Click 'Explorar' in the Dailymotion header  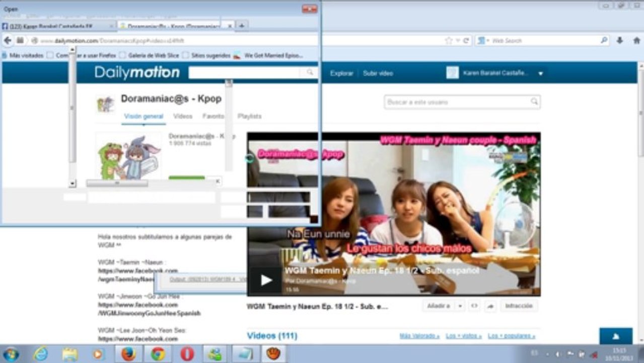[x=341, y=74]
